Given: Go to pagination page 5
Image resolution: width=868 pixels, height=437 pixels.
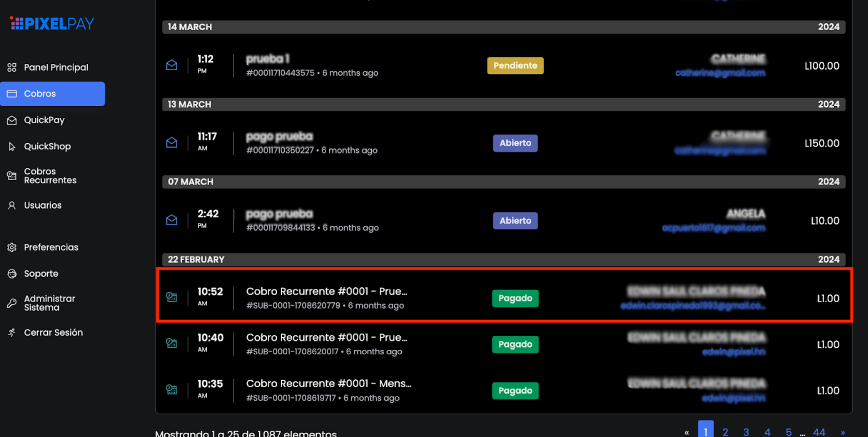Looking at the screenshot, I should pos(788,432).
